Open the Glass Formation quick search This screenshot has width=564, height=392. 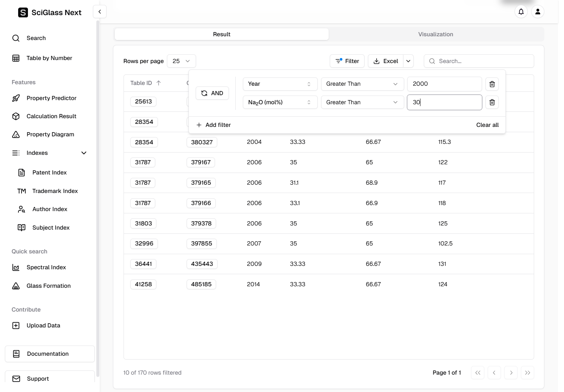tap(48, 286)
